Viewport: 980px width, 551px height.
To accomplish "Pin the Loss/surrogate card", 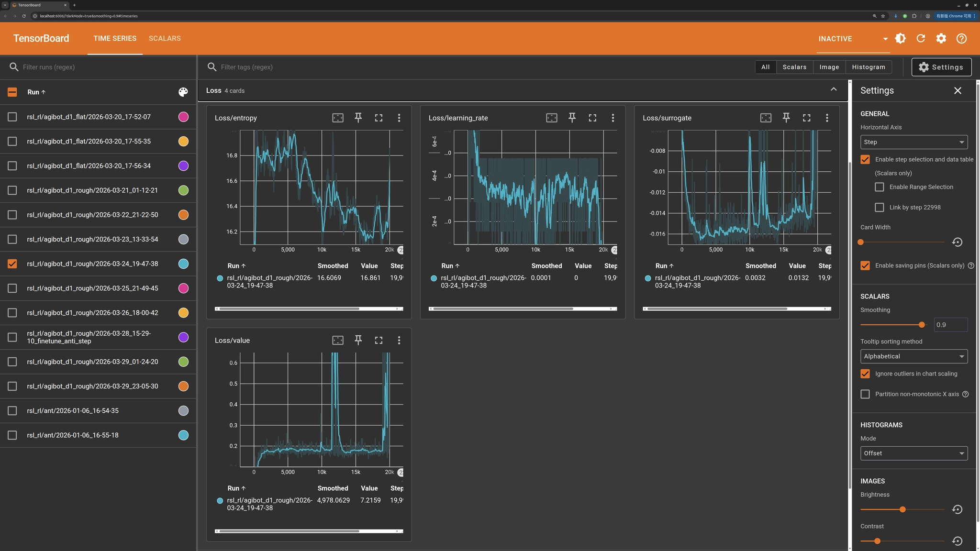I will click(786, 118).
